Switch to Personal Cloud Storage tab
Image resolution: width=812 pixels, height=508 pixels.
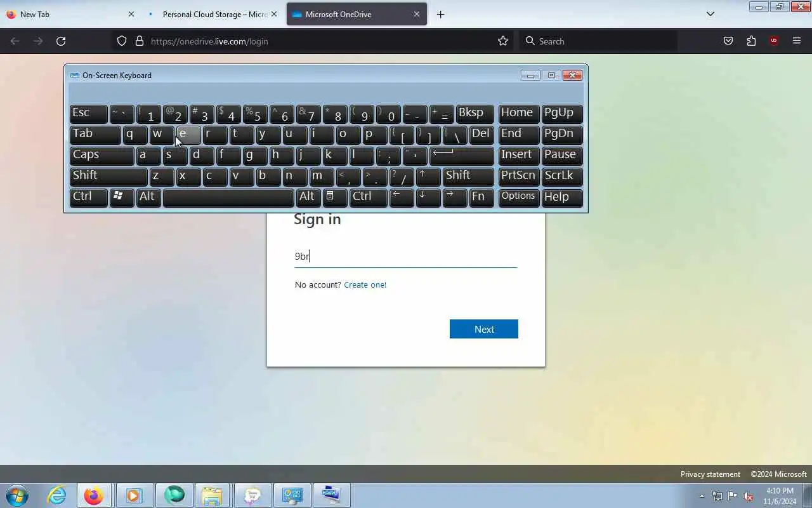[x=214, y=14]
